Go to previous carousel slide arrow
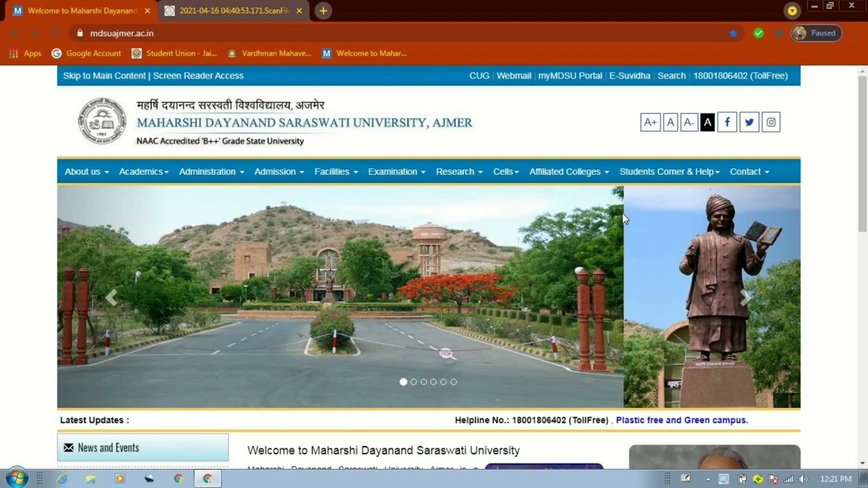 pos(111,297)
